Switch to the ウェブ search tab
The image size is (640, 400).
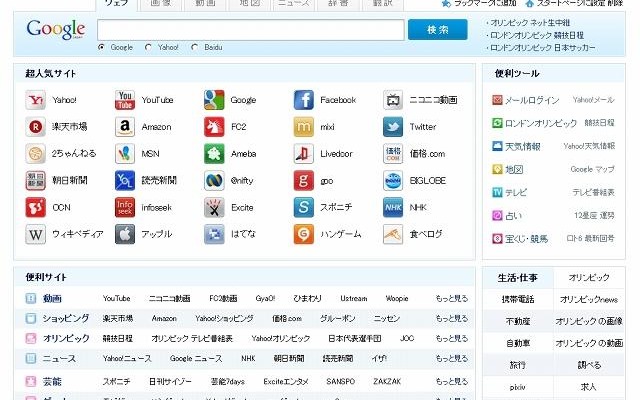click(117, 4)
